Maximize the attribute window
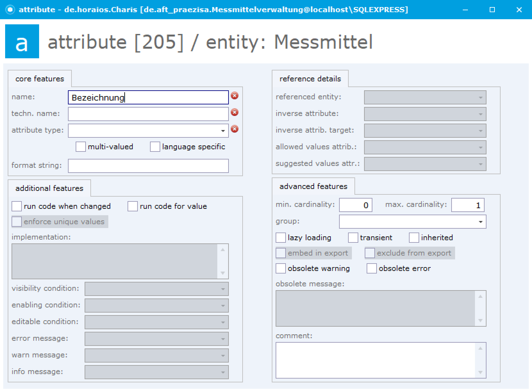Screen dimensions: 532x392 pos(492,10)
